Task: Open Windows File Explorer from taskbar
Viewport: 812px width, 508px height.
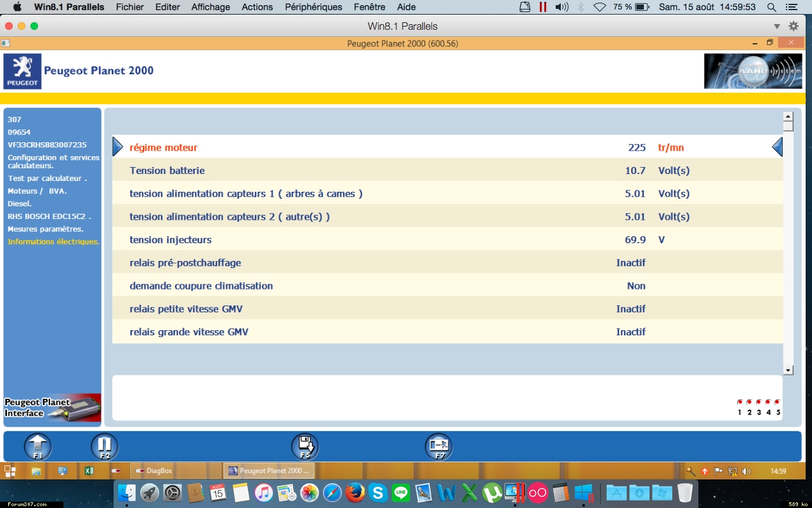Action: (x=36, y=471)
